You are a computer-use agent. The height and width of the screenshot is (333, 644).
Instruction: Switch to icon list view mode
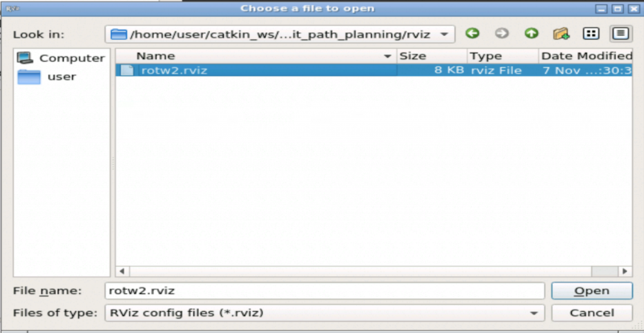pos(591,34)
